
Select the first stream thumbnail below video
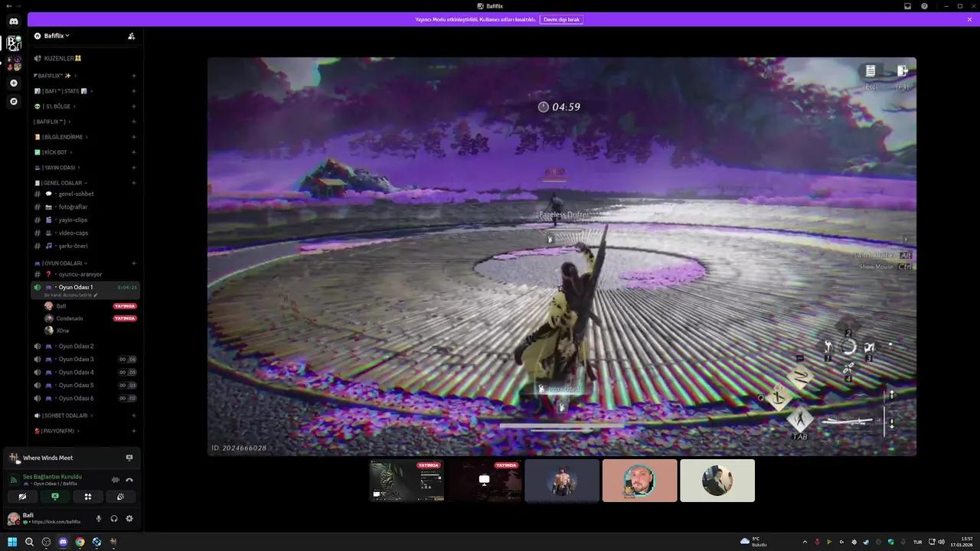pos(407,481)
